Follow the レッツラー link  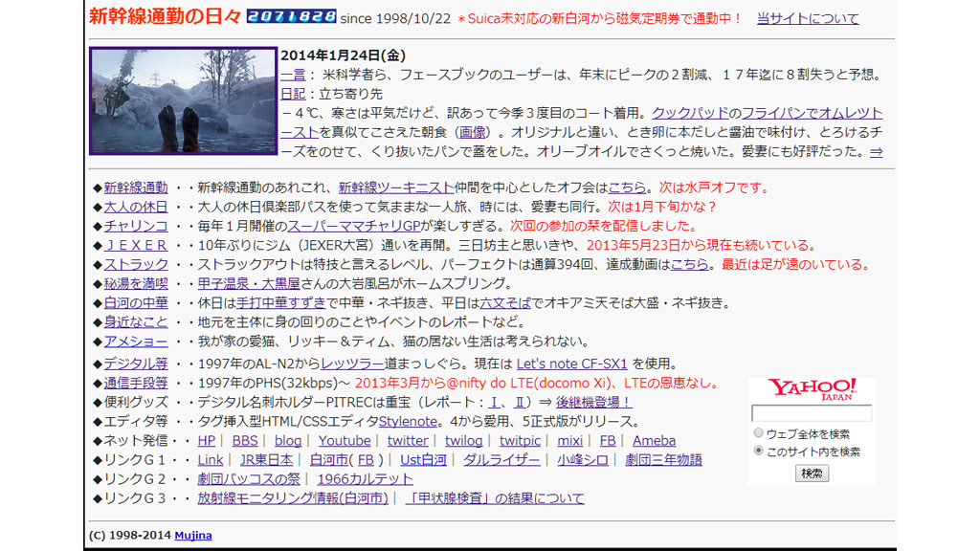(352, 364)
